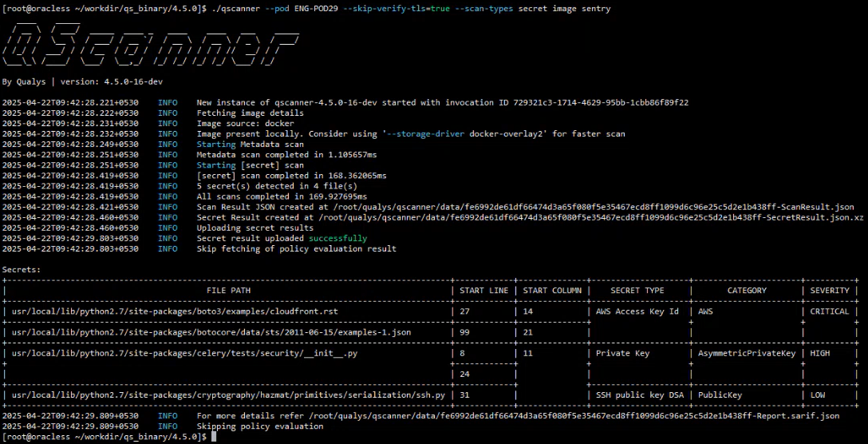Click the START COLUMN header
Image resolution: width=868 pixels, height=444 pixels.
[552, 291]
